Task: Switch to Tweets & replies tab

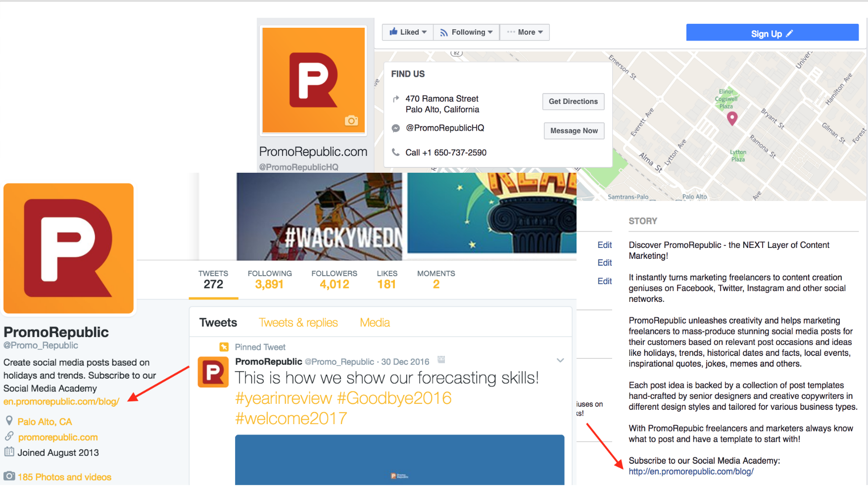Action: (x=298, y=323)
